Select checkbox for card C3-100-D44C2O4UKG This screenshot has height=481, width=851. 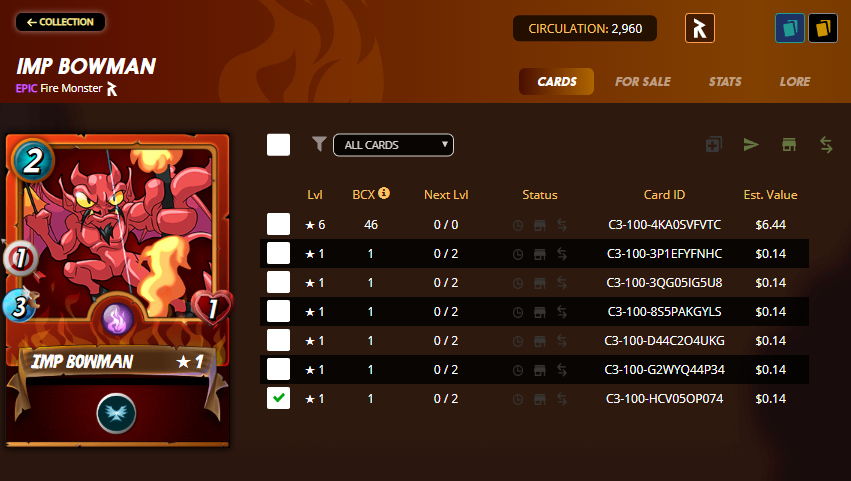click(x=278, y=340)
